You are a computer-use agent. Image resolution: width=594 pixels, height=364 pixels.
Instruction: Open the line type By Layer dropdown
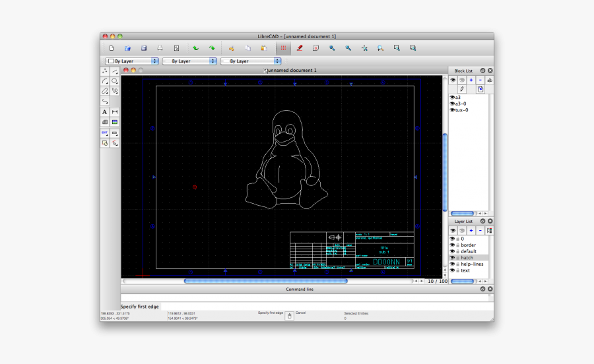coord(251,61)
